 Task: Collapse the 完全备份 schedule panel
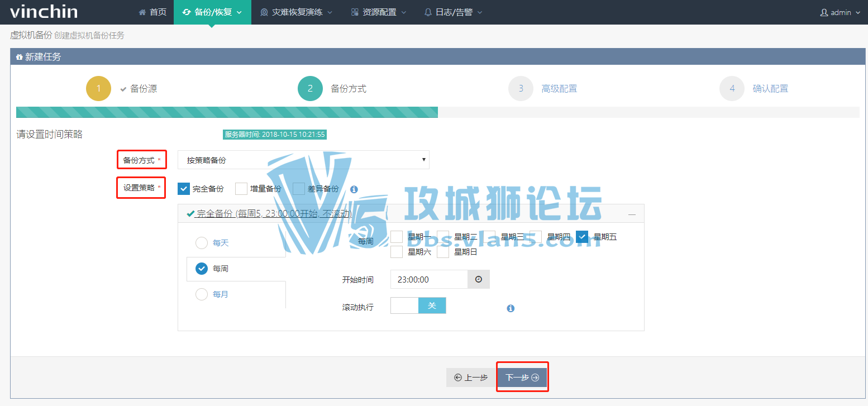click(632, 214)
